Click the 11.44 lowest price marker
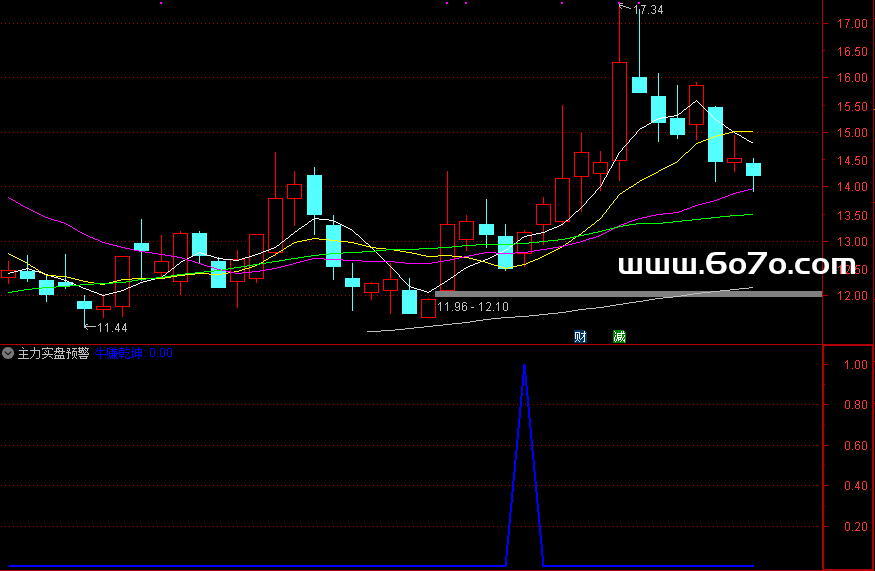The height and width of the screenshot is (571, 875). pyautogui.click(x=111, y=327)
